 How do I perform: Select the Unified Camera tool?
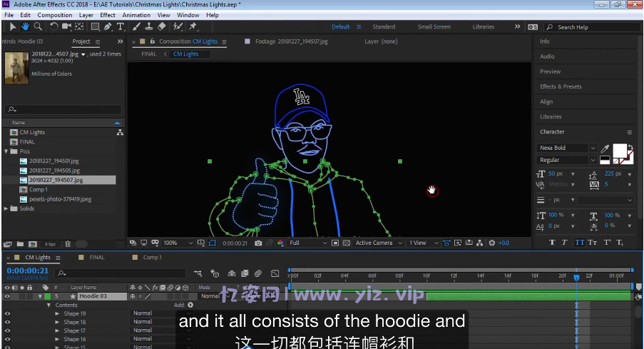point(66,26)
